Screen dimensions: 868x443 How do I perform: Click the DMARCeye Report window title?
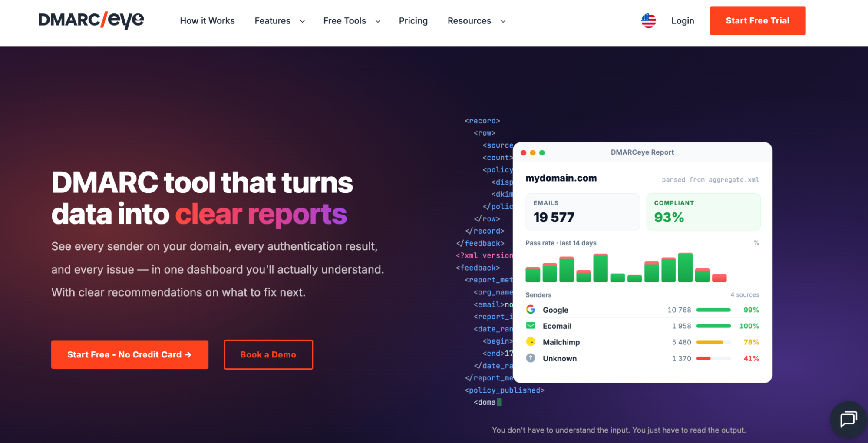click(642, 152)
